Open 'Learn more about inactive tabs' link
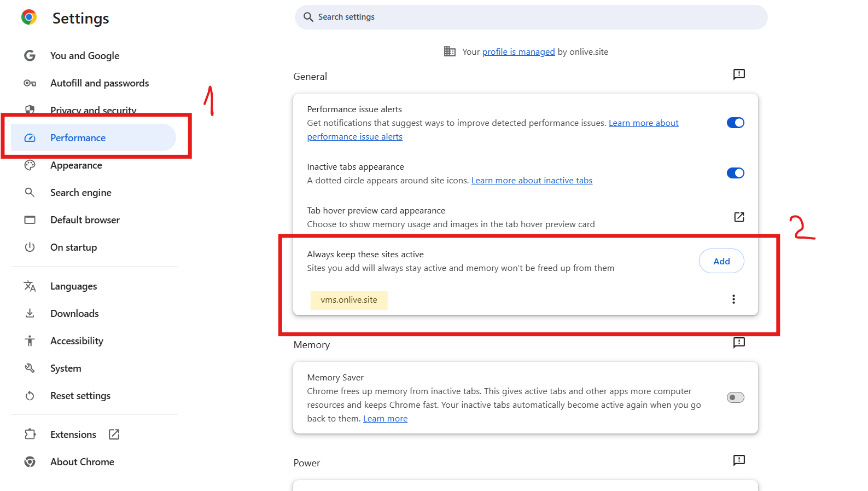Viewport: 868px width, 491px height. click(532, 181)
